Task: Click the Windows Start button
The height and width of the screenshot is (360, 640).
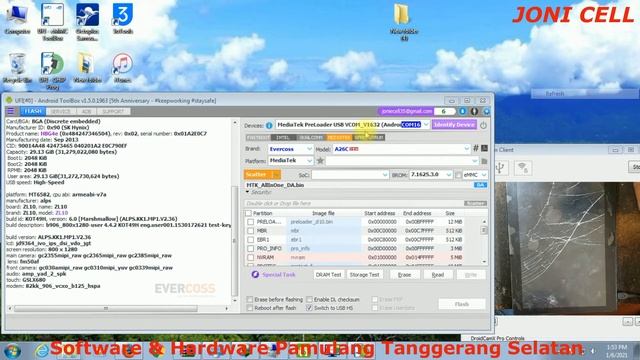Action: pos(12,351)
